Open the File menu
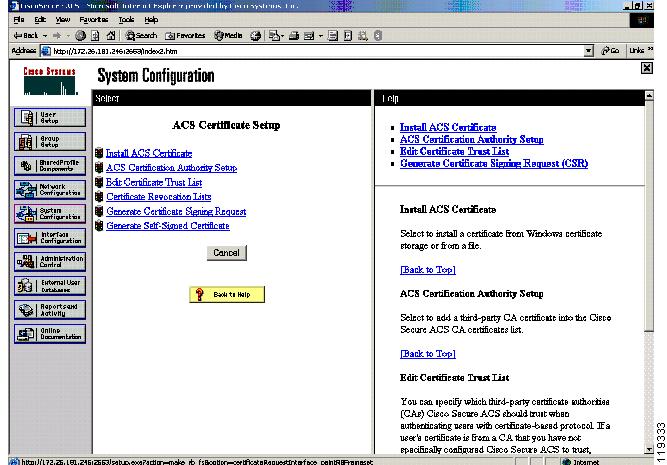The width and height of the screenshot is (667, 465). 19,20
